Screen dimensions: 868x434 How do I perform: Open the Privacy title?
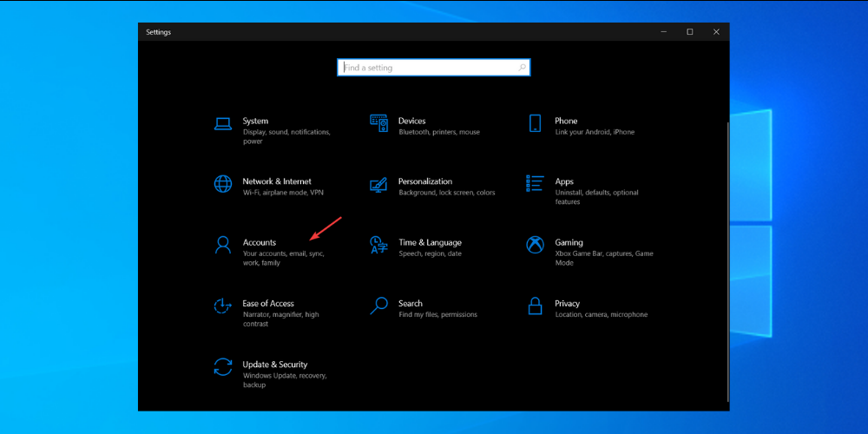[x=567, y=303]
